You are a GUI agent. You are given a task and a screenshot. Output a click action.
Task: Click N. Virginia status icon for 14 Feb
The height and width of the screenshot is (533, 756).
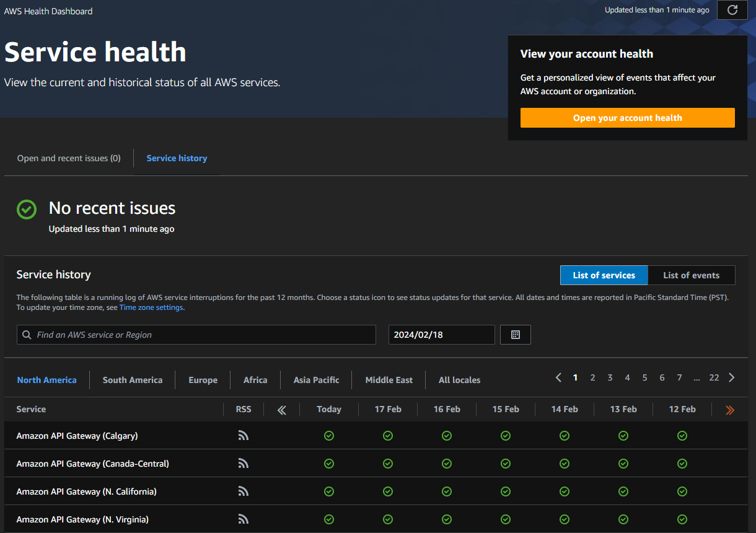(x=565, y=519)
